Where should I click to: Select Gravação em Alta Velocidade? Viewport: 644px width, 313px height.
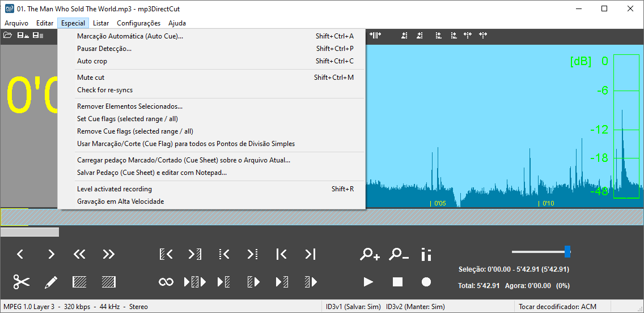tap(211, 201)
